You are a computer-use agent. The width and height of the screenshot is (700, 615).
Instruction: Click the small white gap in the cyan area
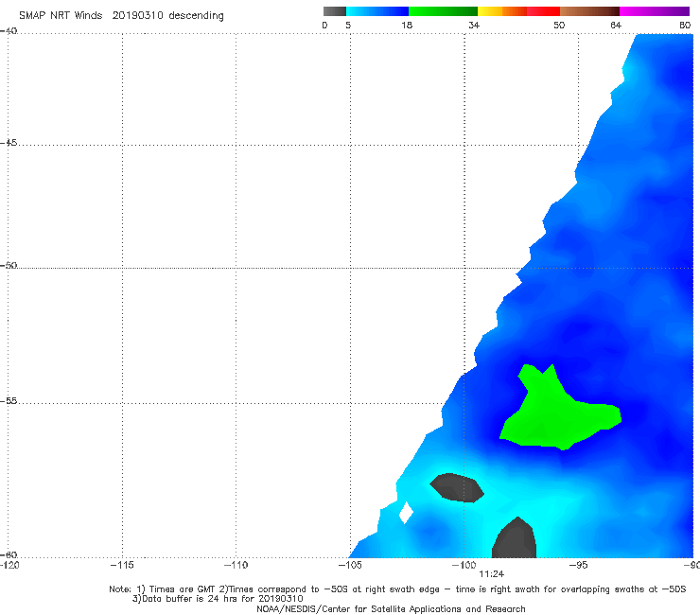point(406,512)
